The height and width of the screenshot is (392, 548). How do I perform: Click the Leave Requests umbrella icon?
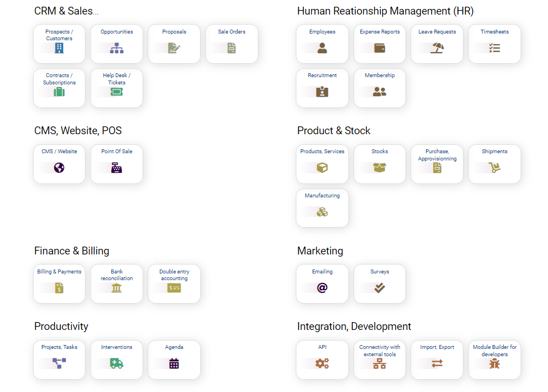click(437, 48)
